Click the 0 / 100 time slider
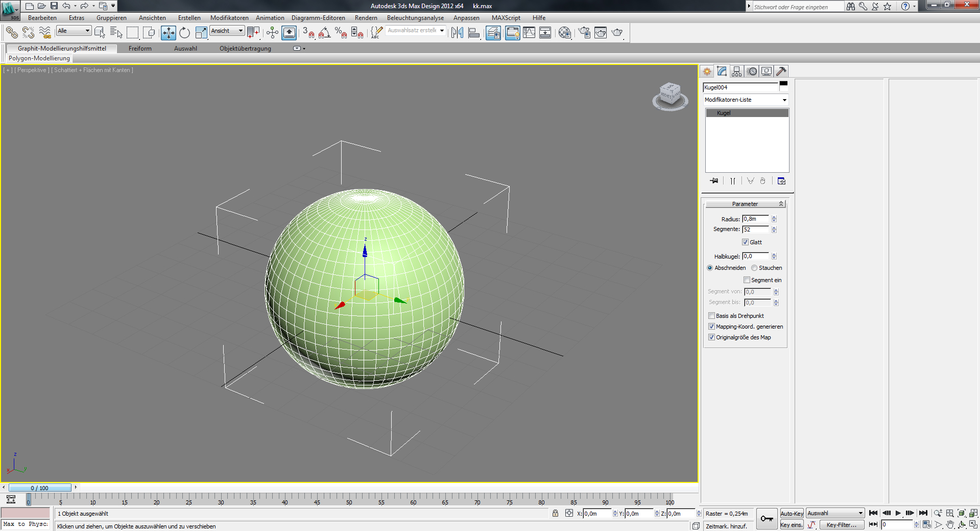 pyautogui.click(x=40, y=488)
